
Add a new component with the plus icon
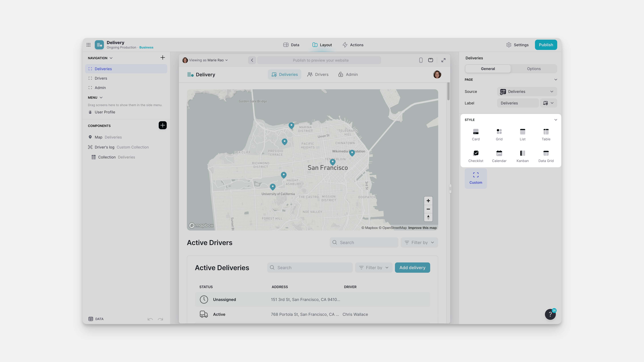(x=163, y=125)
